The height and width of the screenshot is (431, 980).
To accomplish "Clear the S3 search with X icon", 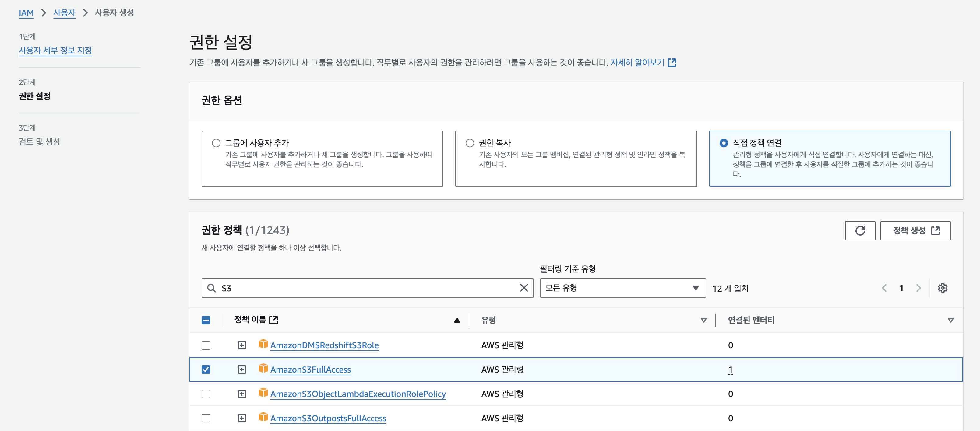I will (523, 288).
